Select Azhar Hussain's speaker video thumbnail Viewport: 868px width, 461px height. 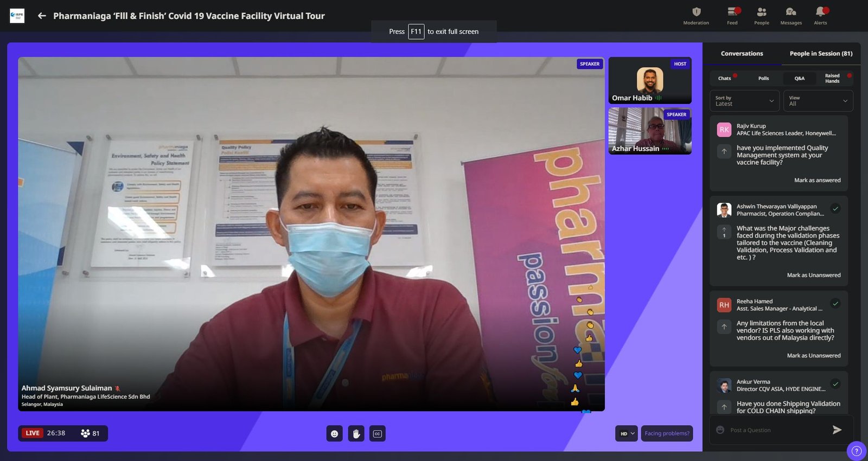tap(650, 131)
